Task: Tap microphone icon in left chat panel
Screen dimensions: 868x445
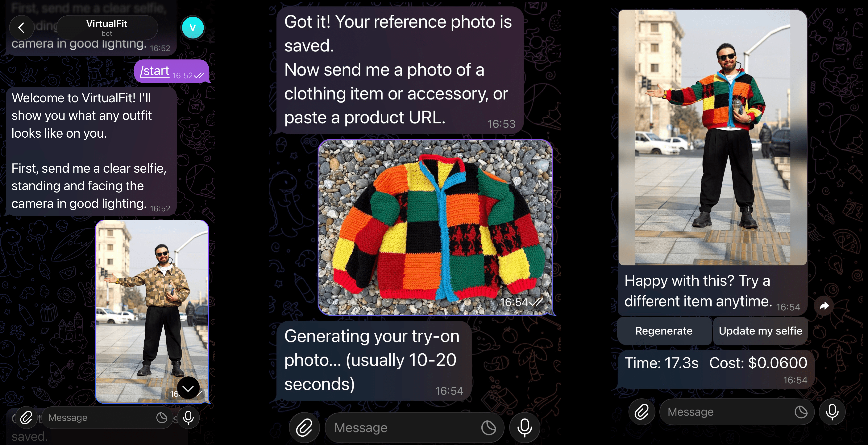Action: (x=188, y=418)
